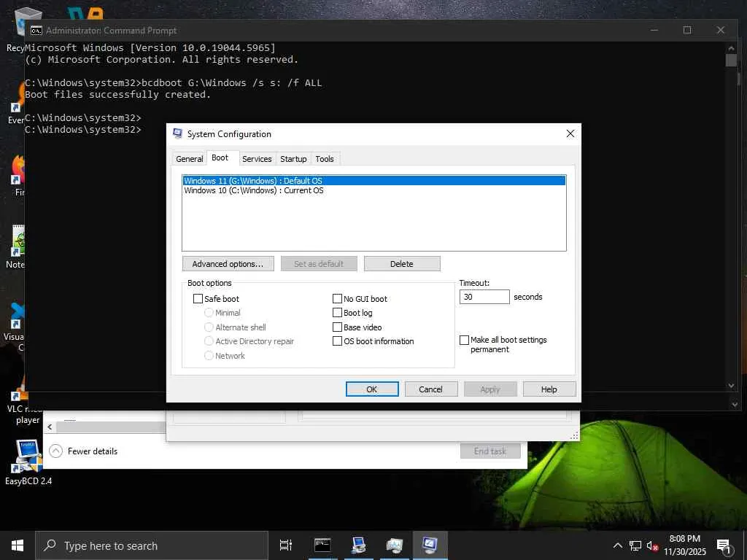Confirm with the OK button
Image resolution: width=747 pixels, height=560 pixels.
[371, 389]
